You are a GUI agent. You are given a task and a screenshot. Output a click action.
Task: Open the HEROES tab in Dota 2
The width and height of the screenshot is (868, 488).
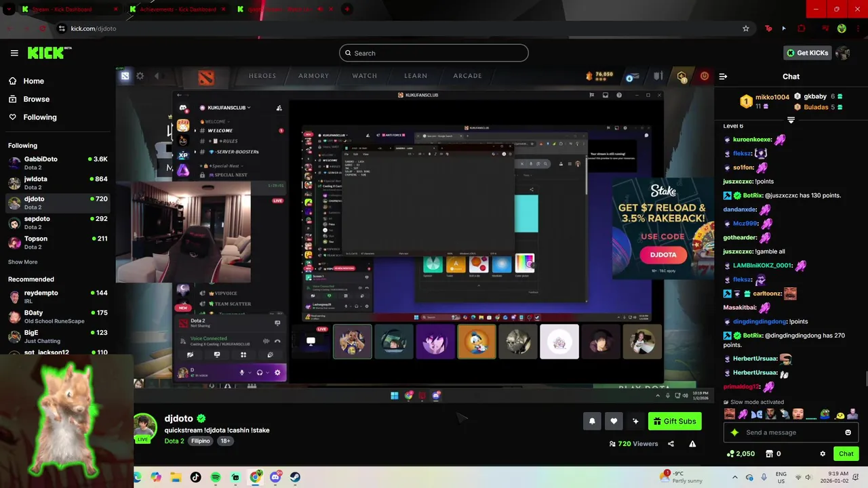point(262,76)
